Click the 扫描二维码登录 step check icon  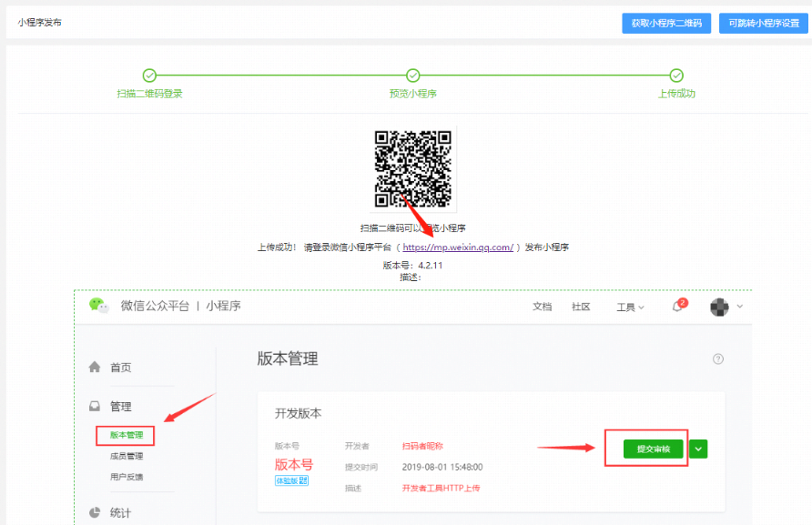[x=149, y=76]
